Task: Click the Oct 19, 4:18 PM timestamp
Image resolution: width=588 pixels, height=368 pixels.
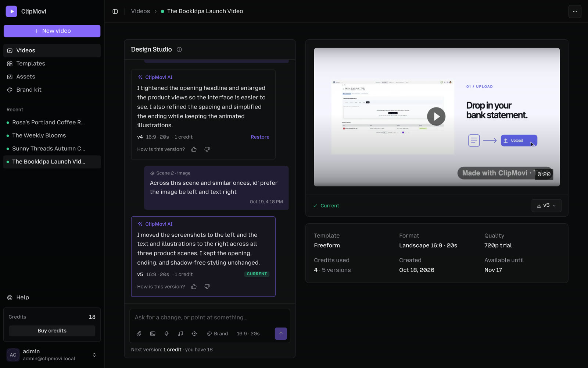Action: click(x=266, y=202)
